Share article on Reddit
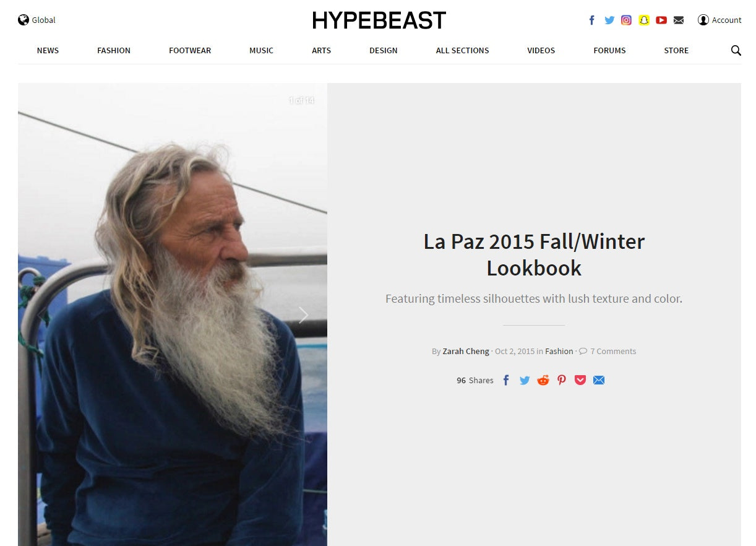Image resolution: width=756 pixels, height=546 pixels. (543, 380)
